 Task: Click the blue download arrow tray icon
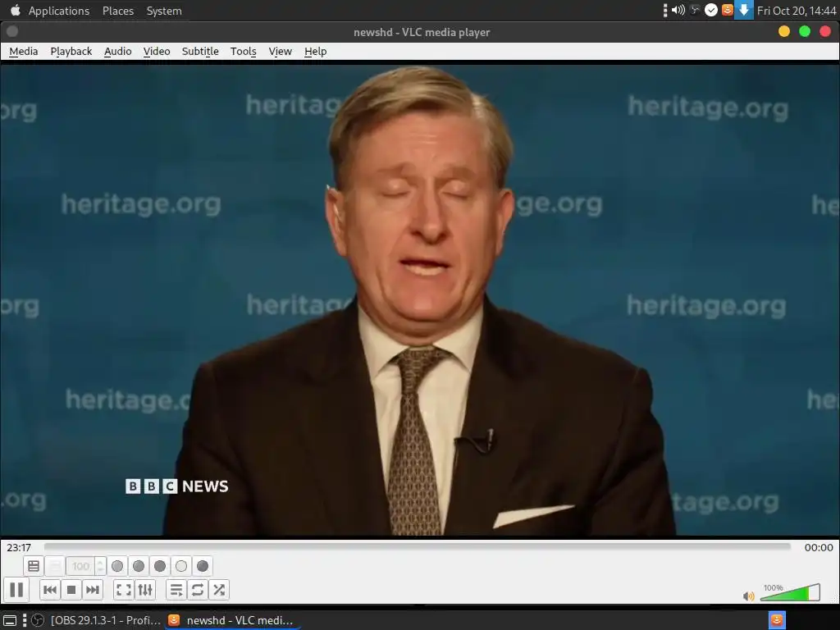coord(743,10)
